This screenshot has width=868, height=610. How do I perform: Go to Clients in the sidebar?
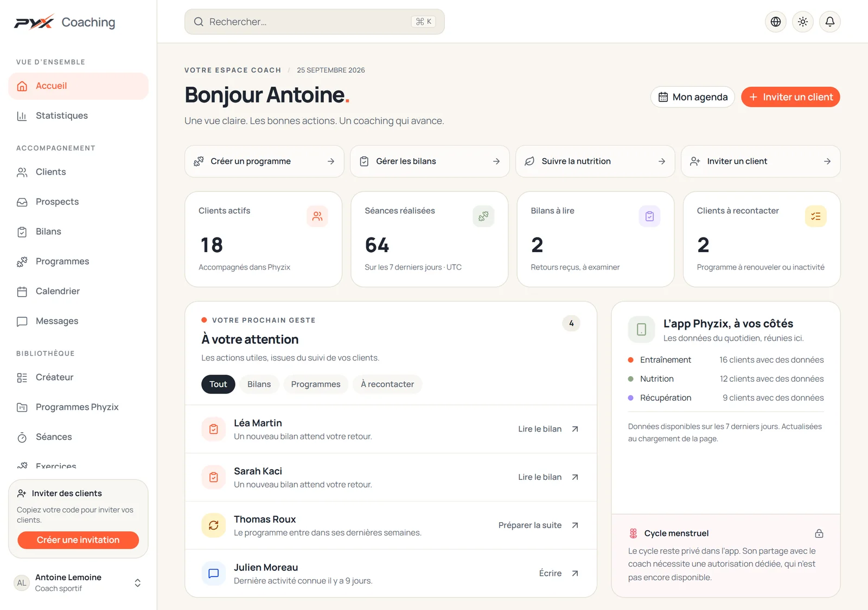tap(78, 172)
